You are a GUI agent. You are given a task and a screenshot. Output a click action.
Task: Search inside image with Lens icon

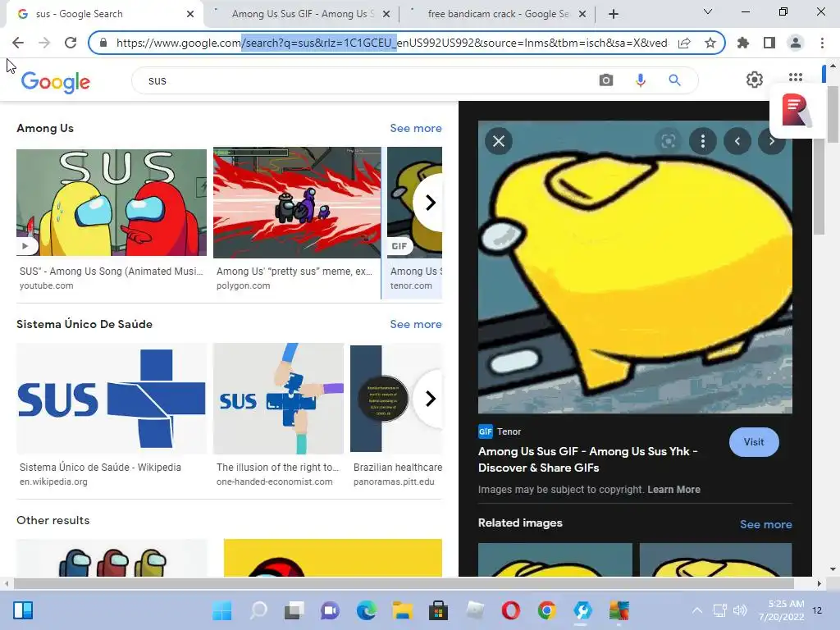pos(668,141)
